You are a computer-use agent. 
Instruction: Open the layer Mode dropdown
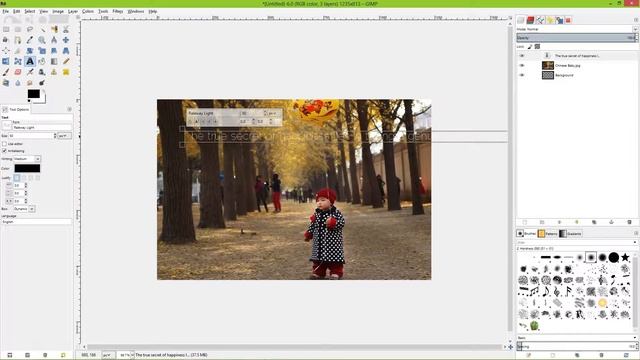(577, 29)
